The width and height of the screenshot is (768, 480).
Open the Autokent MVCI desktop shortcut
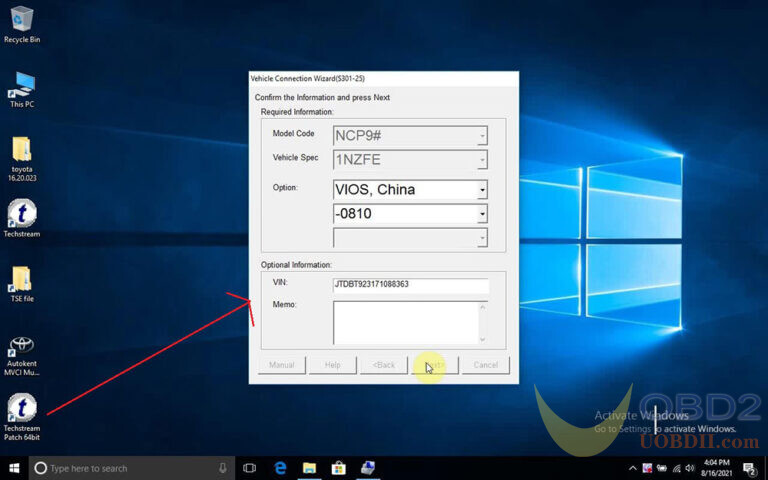[x=22, y=356]
